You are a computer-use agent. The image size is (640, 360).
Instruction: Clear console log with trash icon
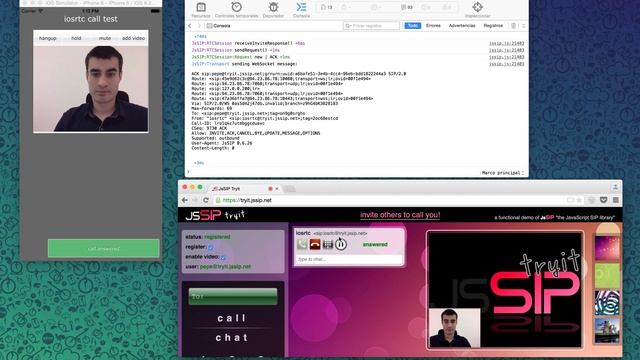tap(513, 26)
